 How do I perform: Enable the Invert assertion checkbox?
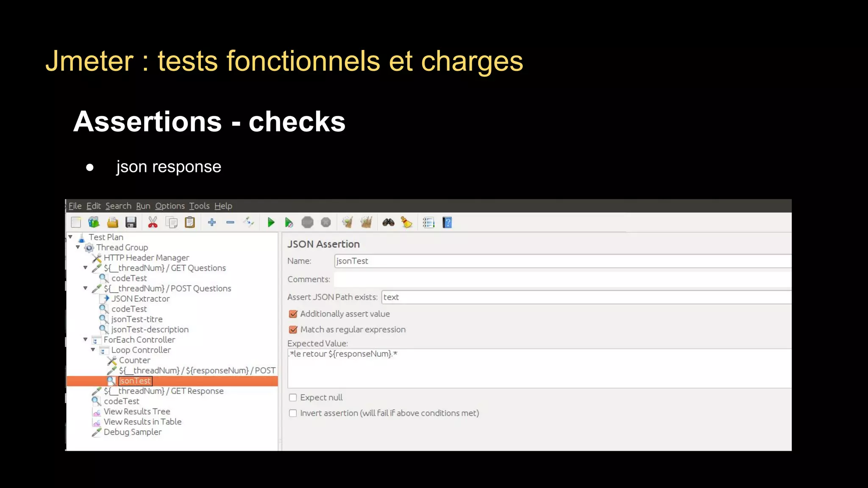pyautogui.click(x=293, y=413)
